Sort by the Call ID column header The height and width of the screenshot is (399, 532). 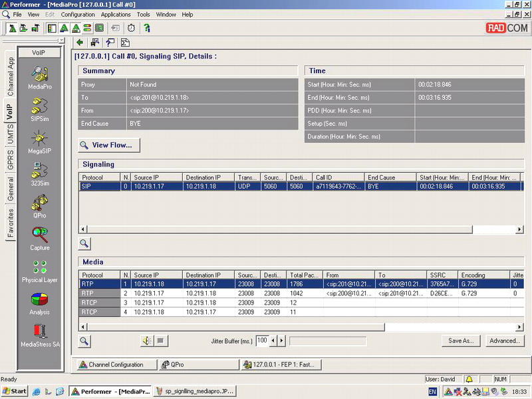point(338,178)
